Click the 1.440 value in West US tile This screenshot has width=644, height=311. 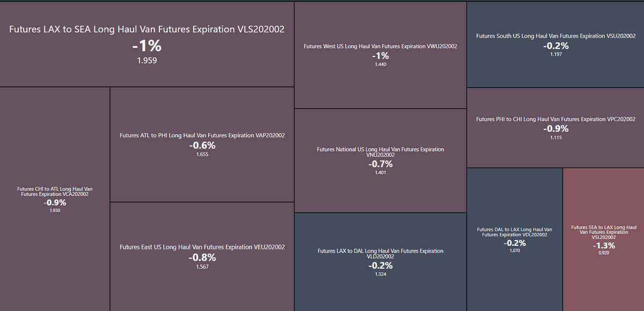tap(380, 64)
